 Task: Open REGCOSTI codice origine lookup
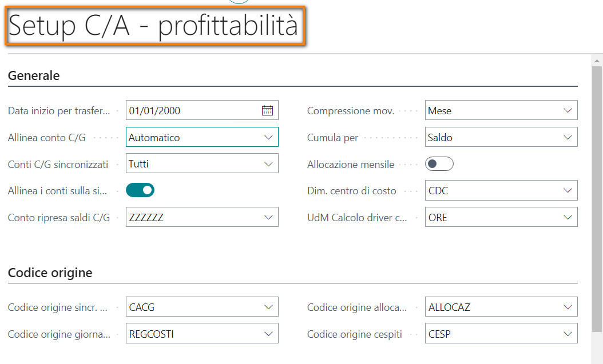pos(268,334)
